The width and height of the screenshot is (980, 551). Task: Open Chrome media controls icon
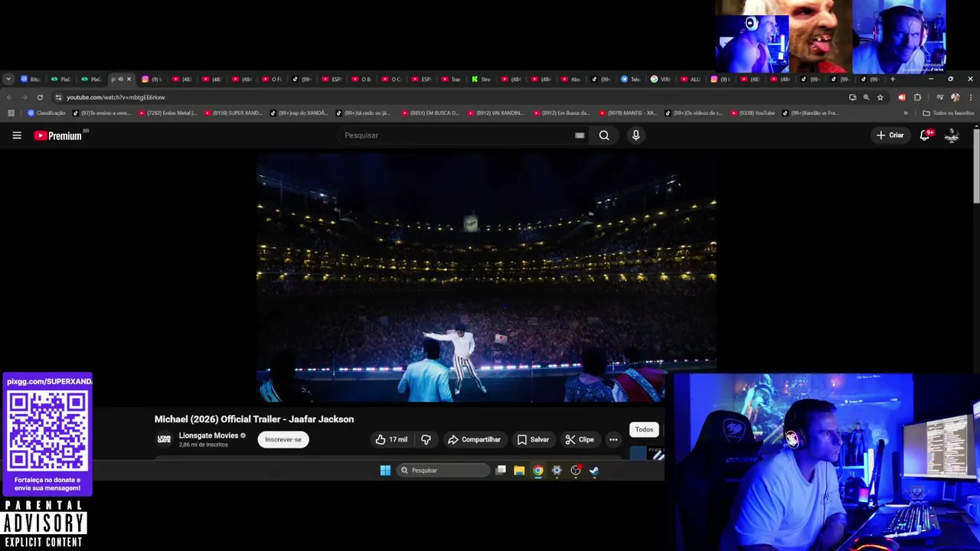(940, 97)
